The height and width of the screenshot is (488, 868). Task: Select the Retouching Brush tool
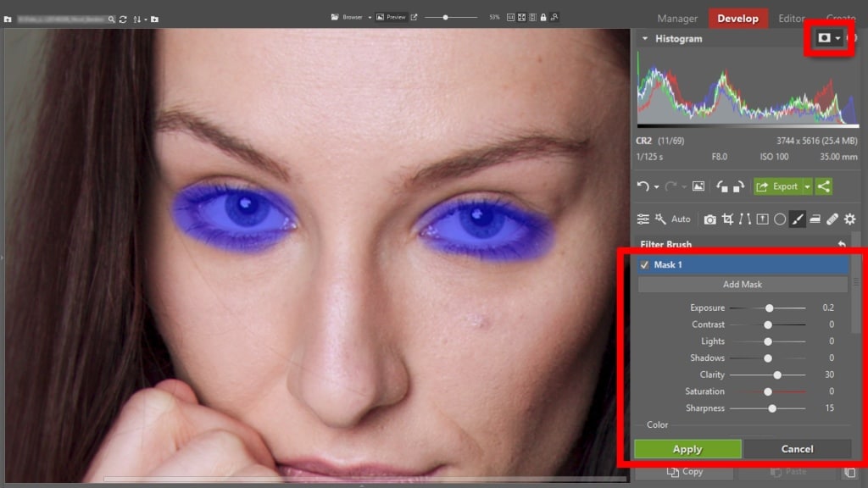[x=832, y=219]
